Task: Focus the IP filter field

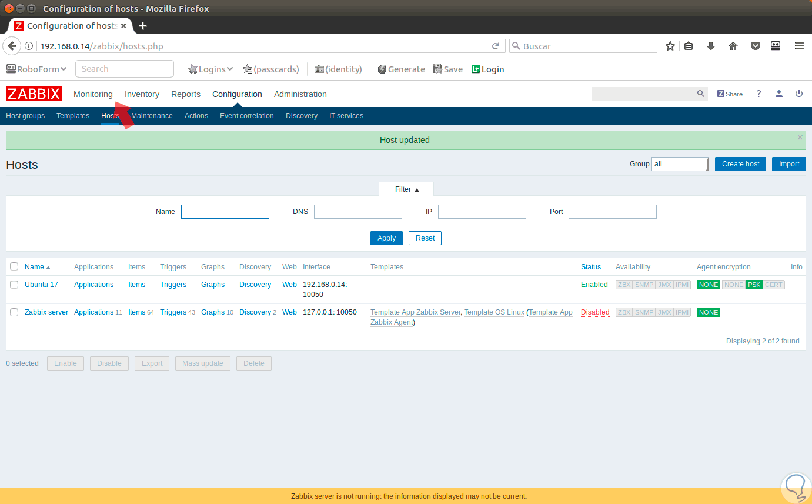Action: pyautogui.click(x=482, y=212)
